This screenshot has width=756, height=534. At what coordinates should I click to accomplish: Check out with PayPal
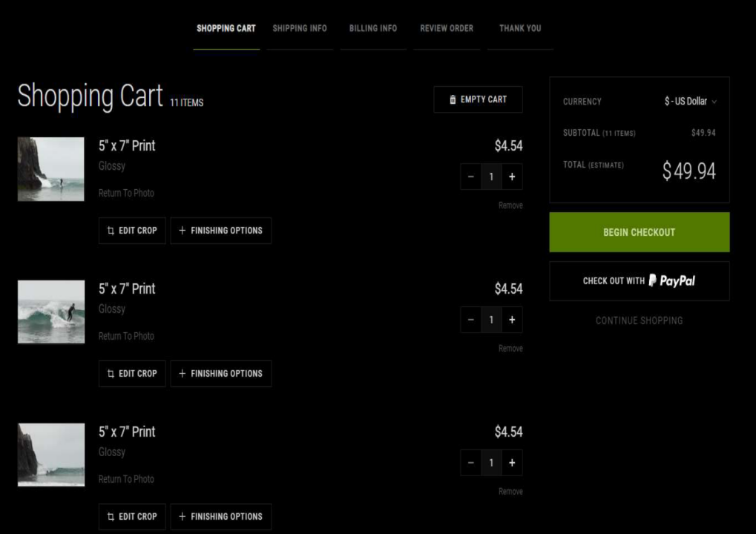pos(639,281)
